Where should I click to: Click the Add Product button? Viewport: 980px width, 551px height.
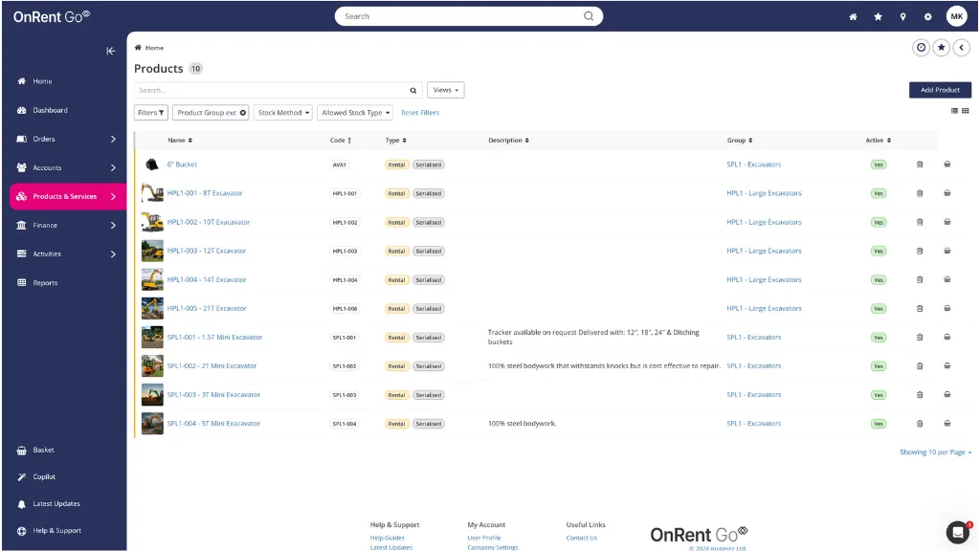tap(940, 90)
